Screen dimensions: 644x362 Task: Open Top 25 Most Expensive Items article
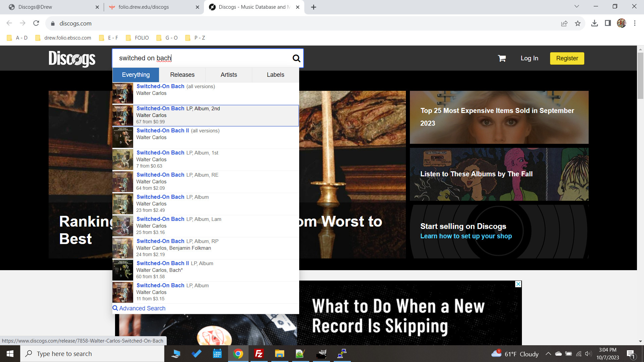pos(499,117)
